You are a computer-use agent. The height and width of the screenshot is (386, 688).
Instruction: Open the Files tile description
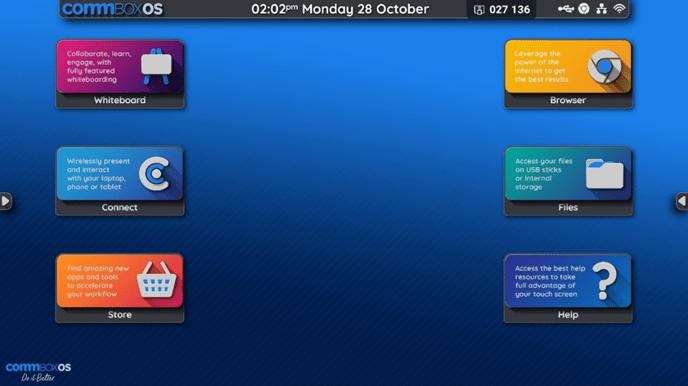click(544, 174)
